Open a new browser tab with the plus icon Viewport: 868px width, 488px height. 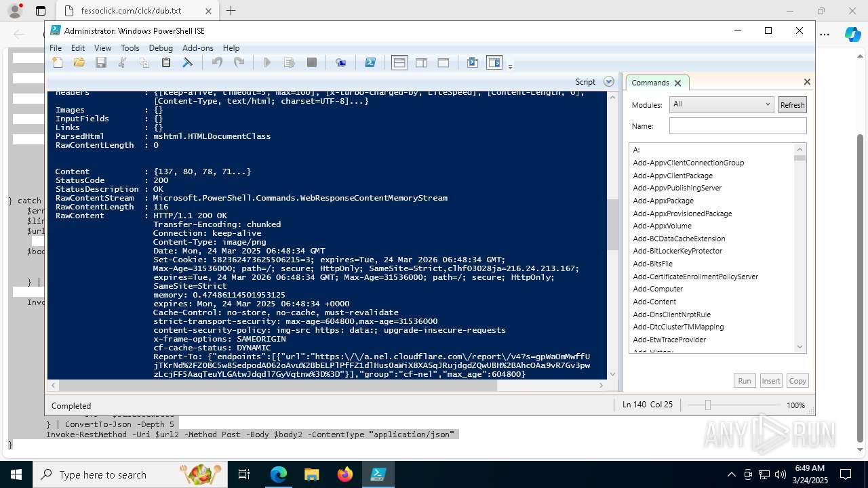click(231, 11)
